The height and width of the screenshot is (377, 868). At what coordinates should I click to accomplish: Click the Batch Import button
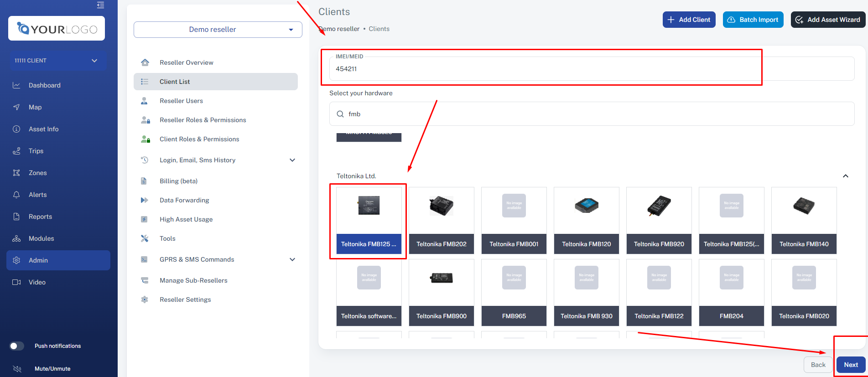753,20
